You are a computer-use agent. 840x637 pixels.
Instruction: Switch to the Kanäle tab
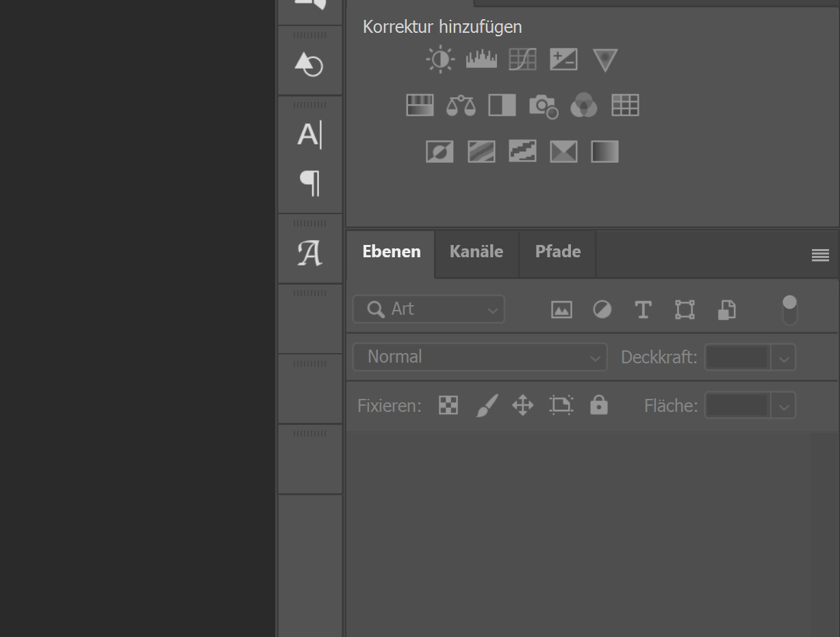pyautogui.click(x=476, y=251)
